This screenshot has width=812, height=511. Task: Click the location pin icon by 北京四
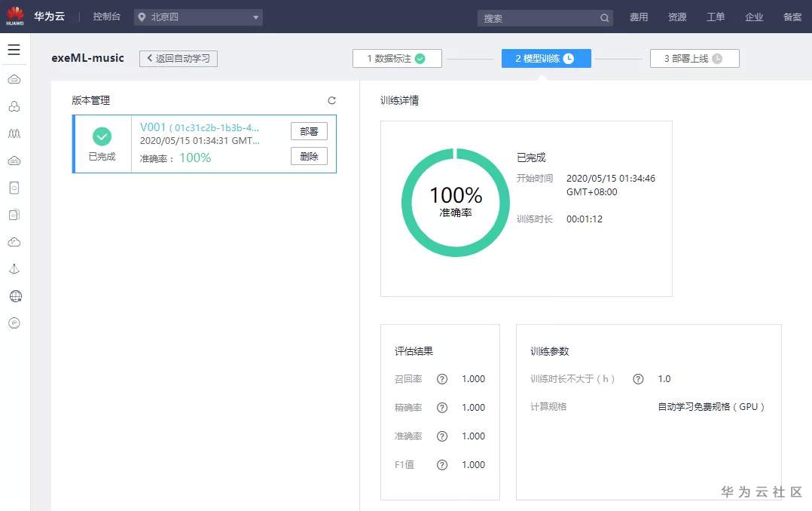click(142, 17)
